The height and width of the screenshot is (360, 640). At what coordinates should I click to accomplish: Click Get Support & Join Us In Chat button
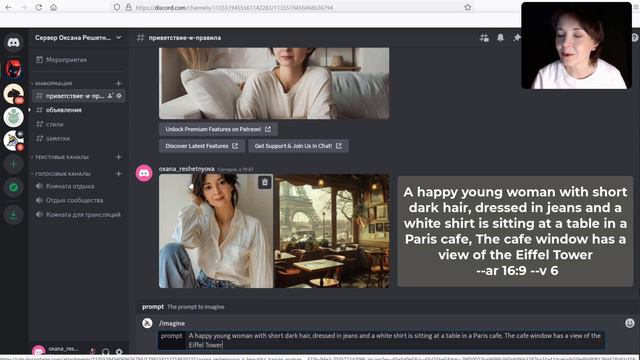click(298, 146)
